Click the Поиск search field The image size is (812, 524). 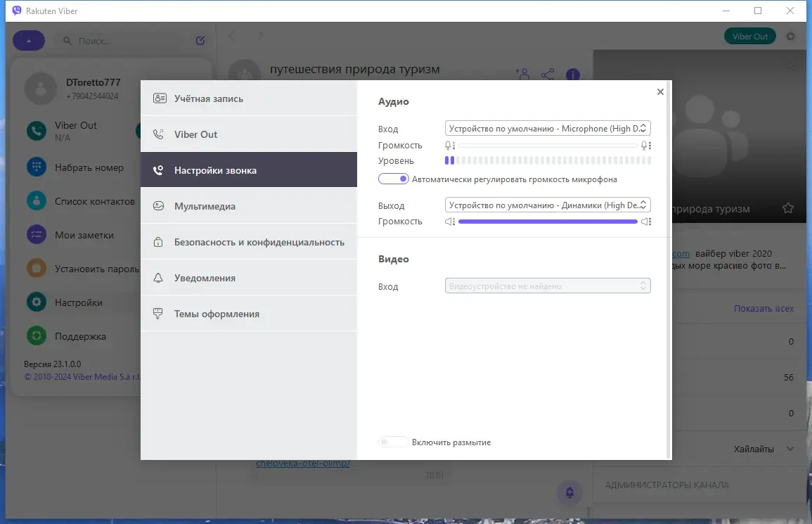(122, 40)
